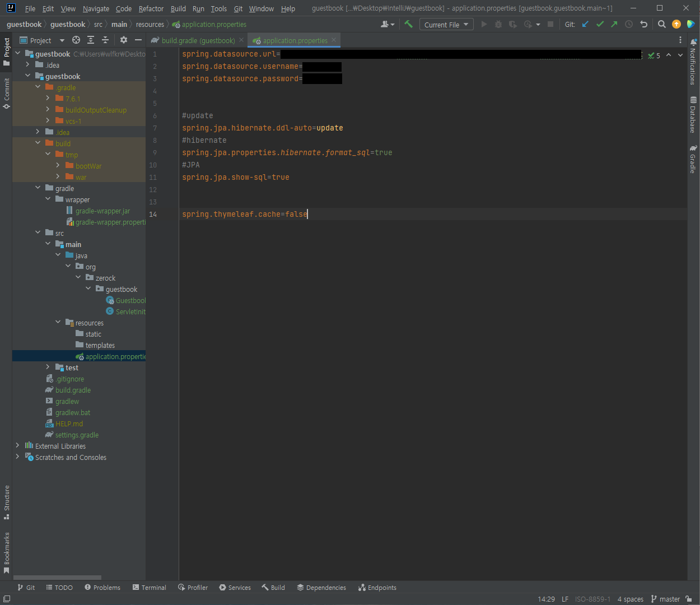
Task: Open the profiler run options dropdown arrow
Action: [x=538, y=25]
